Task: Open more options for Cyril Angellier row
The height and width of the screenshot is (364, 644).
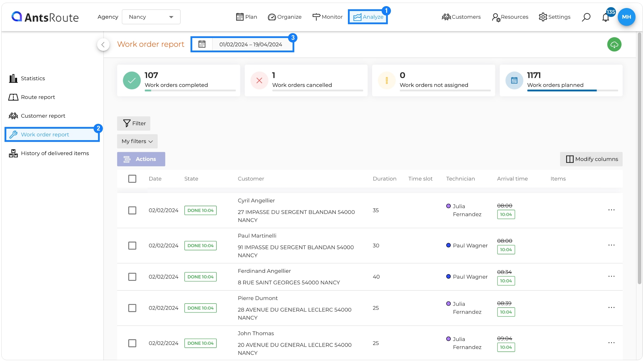Action: coord(611,210)
